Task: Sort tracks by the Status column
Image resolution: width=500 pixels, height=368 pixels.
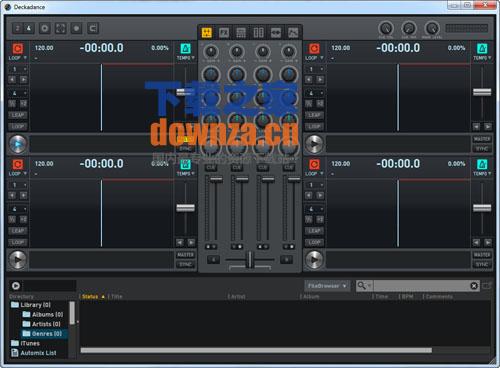Action: point(90,296)
